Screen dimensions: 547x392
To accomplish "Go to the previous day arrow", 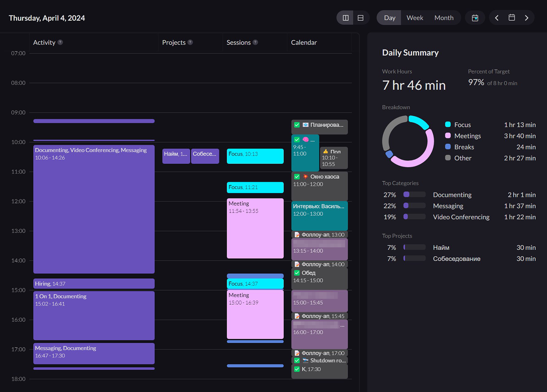I will (x=497, y=18).
